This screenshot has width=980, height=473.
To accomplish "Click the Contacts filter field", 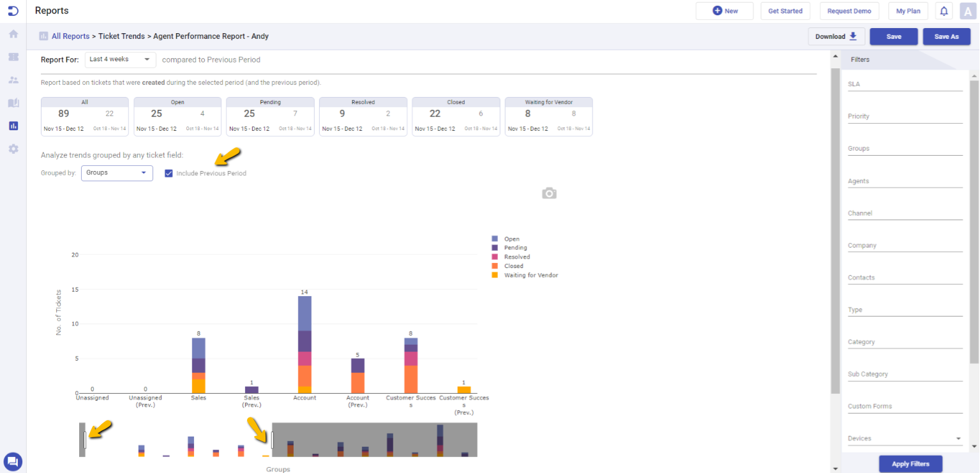I will [x=905, y=277].
